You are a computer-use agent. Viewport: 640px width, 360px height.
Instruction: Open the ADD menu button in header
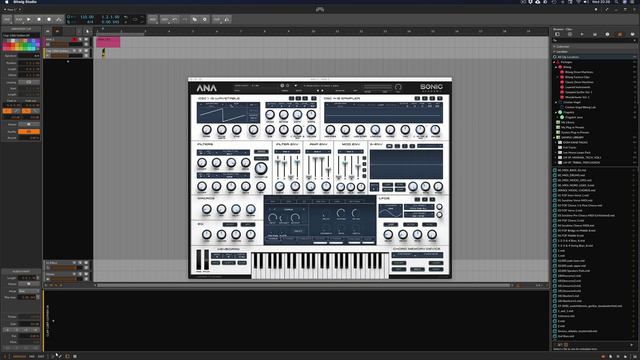tap(153, 19)
